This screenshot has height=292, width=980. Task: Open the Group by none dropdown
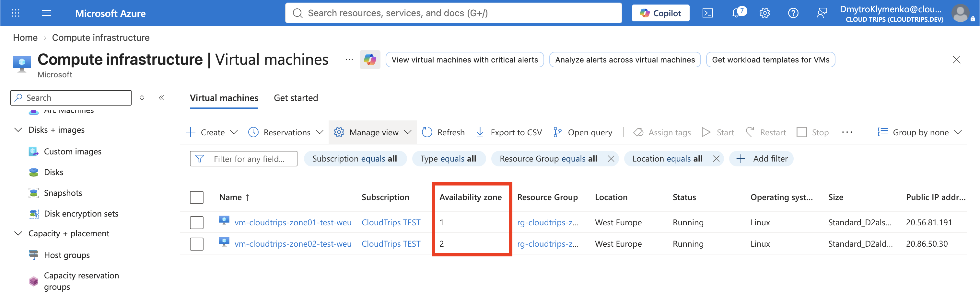point(920,132)
